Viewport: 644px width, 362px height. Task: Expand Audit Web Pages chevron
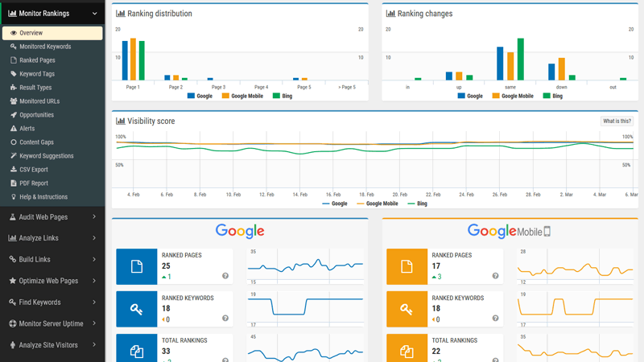pyautogui.click(x=94, y=216)
